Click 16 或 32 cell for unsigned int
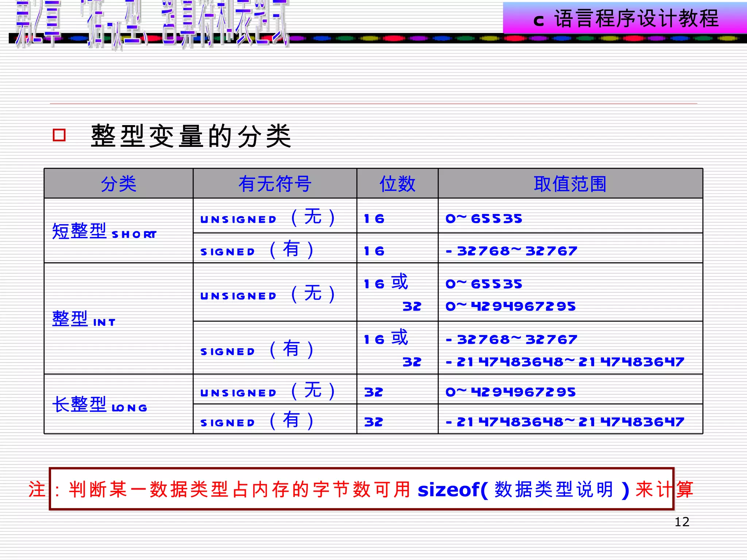This screenshot has height=560, width=747. coord(398,292)
